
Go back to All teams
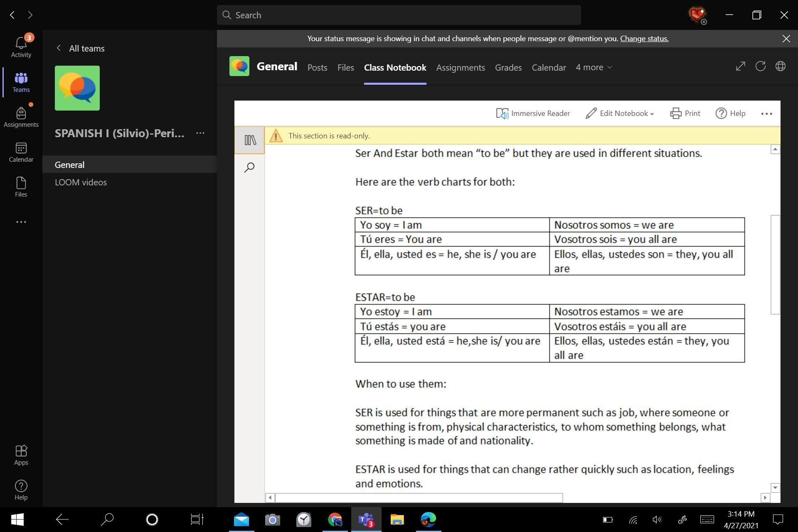(80, 48)
